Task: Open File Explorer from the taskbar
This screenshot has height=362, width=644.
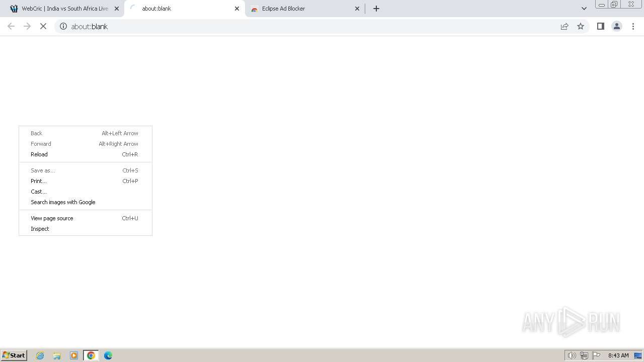Action: point(57,355)
